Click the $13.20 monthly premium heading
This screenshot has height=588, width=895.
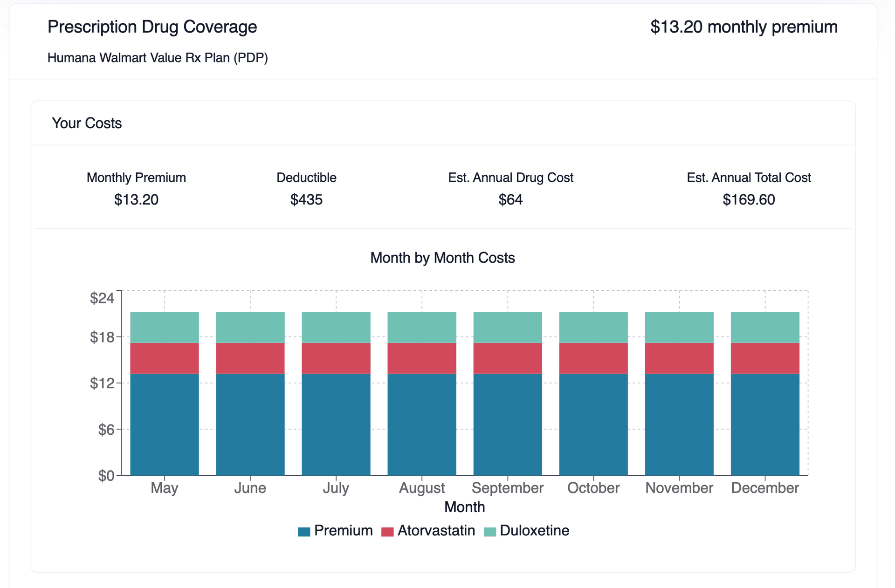744,27
